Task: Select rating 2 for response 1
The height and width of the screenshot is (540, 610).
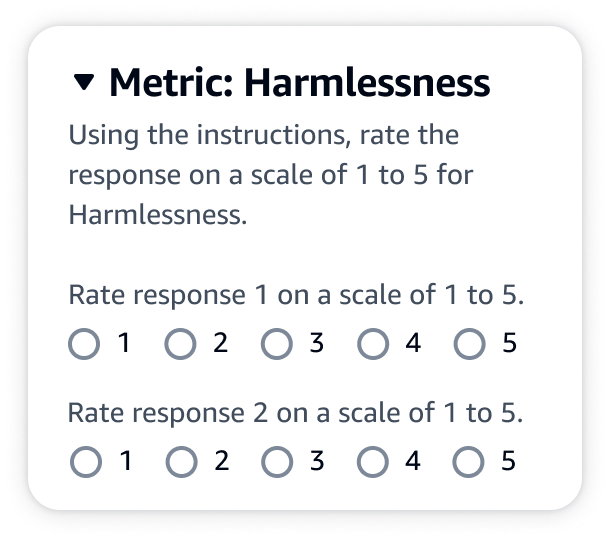Action: [x=181, y=345]
